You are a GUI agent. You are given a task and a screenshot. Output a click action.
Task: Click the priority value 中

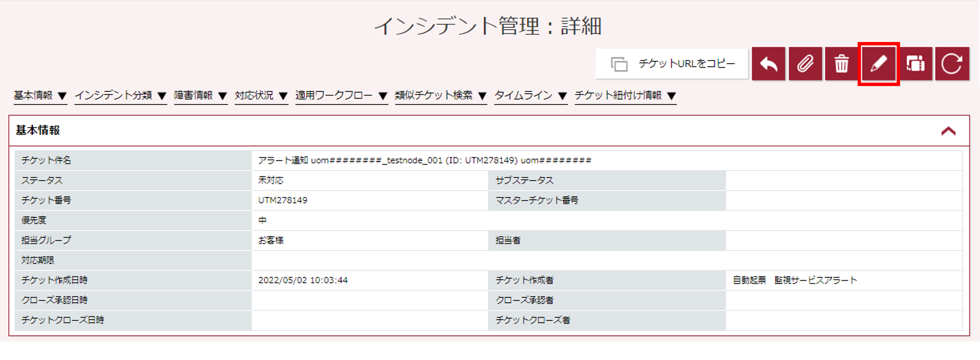pyautogui.click(x=263, y=220)
